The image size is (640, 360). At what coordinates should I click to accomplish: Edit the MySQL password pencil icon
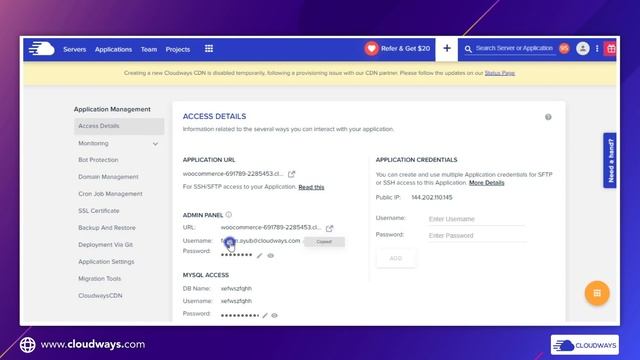265,315
